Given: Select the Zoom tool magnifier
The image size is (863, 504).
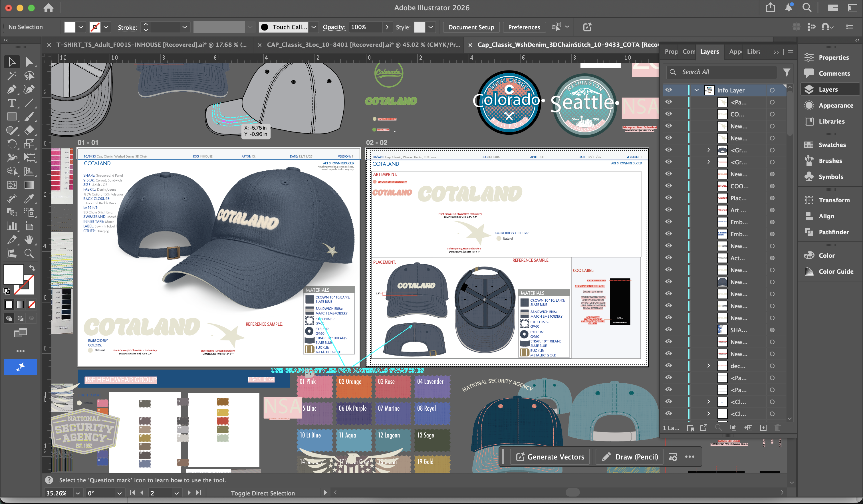Looking at the screenshot, I should pos(29,253).
